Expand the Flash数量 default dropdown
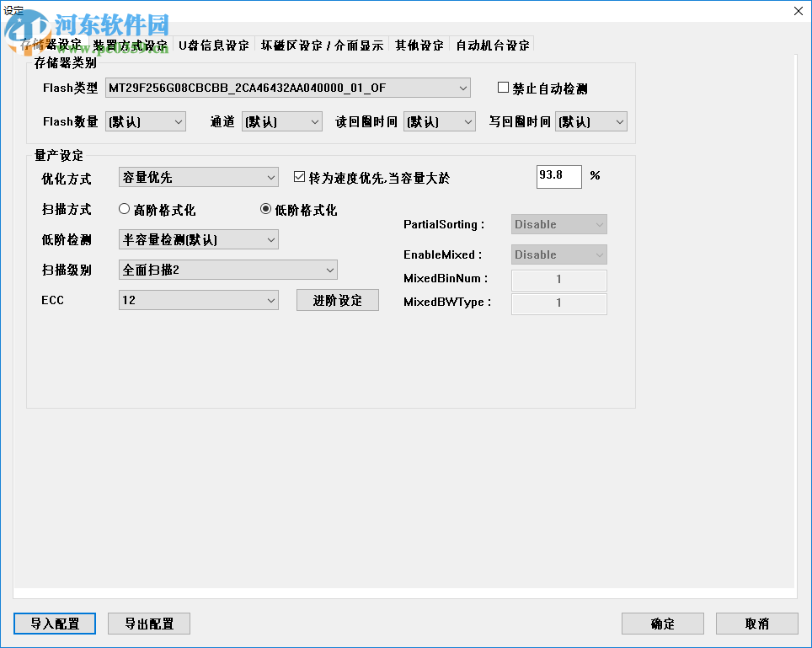The image size is (812, 648). click(x=178, y=120)
